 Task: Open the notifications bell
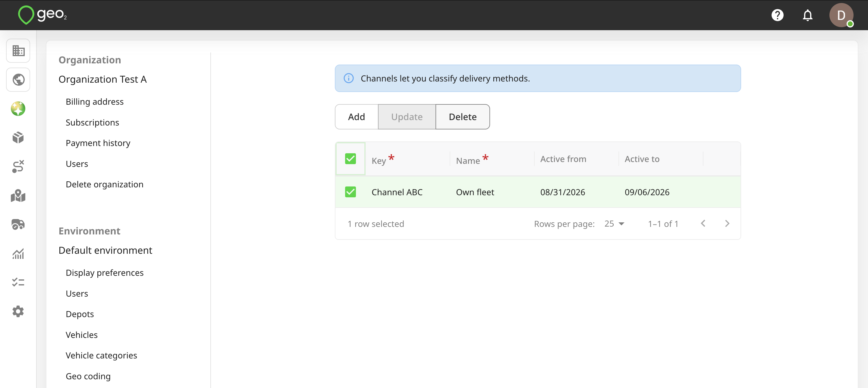click(807, 15)
